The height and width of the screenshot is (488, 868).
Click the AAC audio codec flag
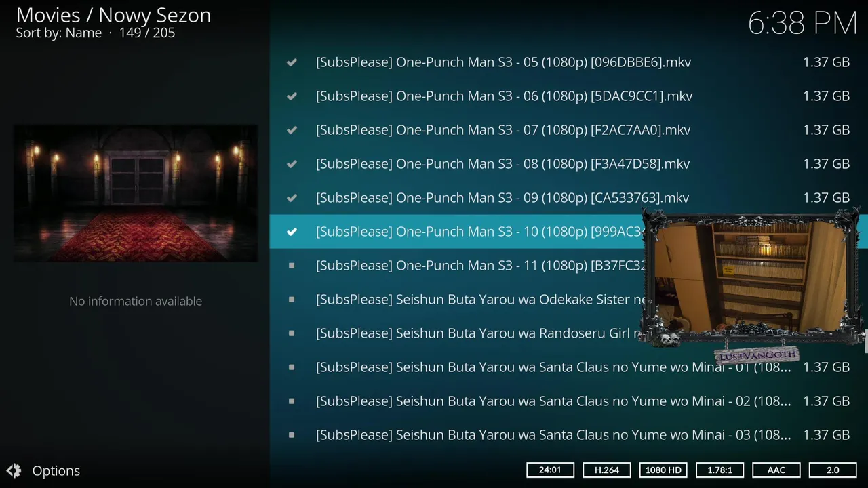coord(776,470)
